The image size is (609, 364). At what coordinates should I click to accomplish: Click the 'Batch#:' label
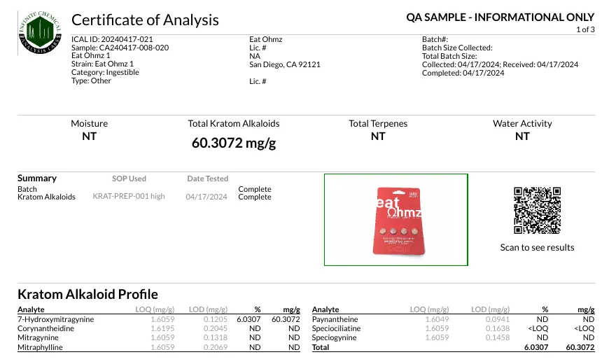(435, 39)
